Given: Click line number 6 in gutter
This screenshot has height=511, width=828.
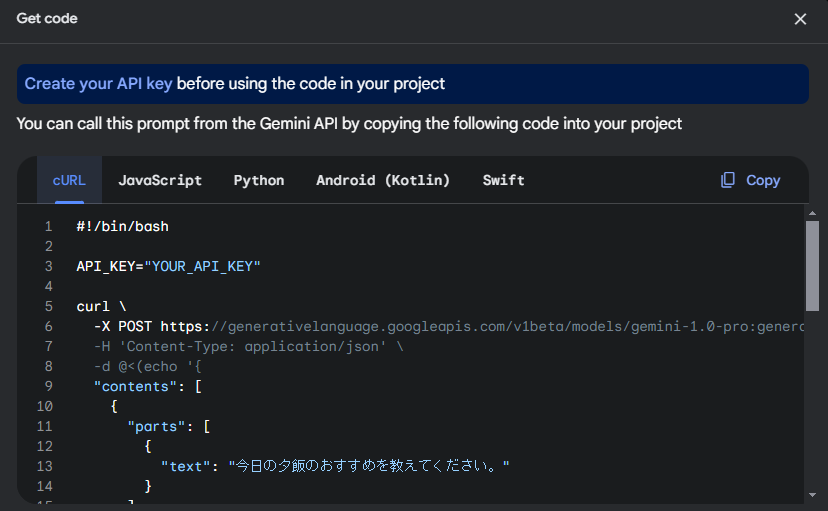Looking at the screenshot, I should [x=48, y=326].
